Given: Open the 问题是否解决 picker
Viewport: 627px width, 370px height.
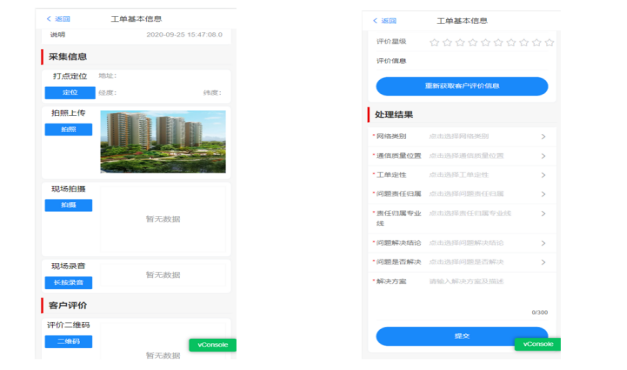Looking at the screenshot, I should tap(462, 262).
